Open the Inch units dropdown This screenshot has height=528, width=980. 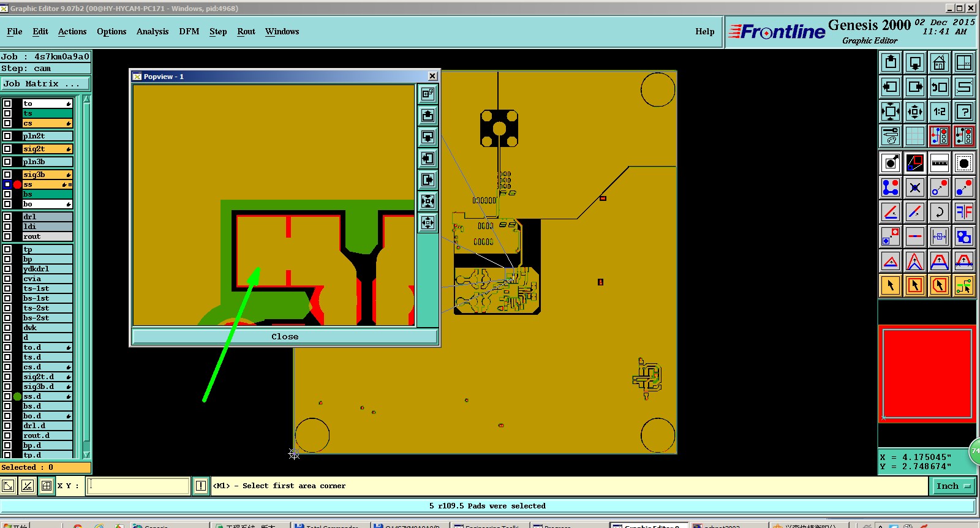(953, 486)
